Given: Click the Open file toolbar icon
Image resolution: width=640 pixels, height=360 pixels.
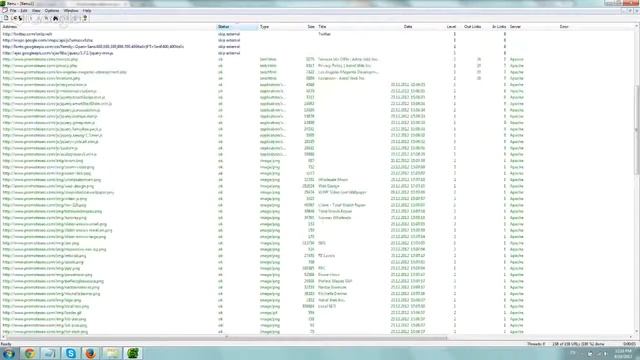Looking at the screenshot, I should pyautogui.click(x=14, y=18).
